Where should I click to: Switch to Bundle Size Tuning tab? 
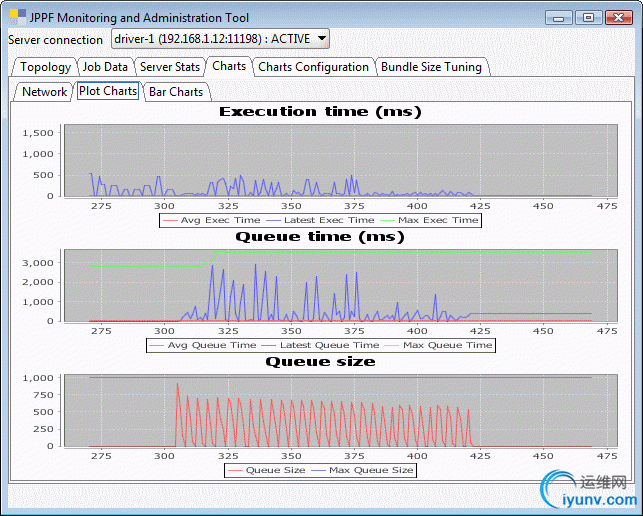[x=431, y=67]
